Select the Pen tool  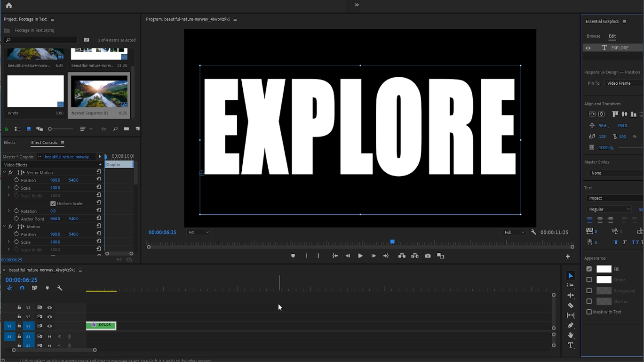coord(571,325)
